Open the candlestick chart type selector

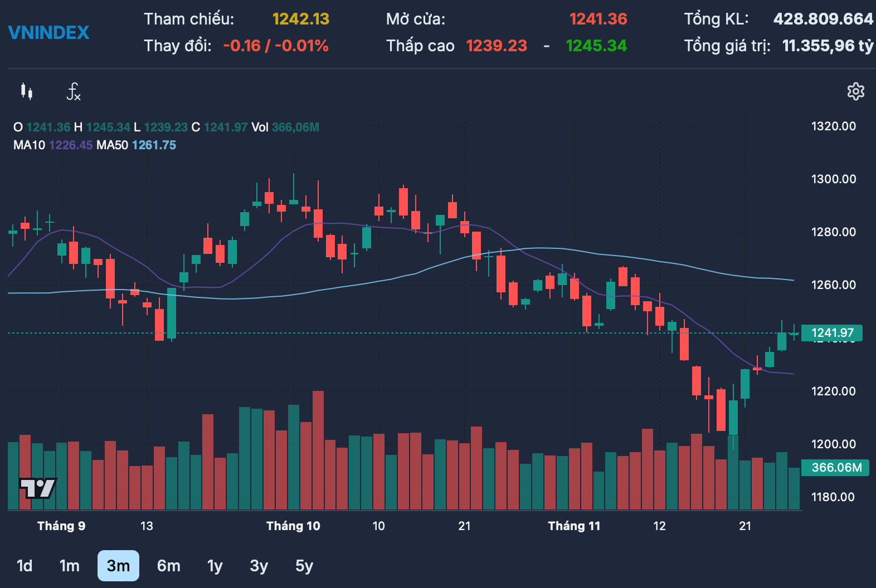tap(26, 91)
